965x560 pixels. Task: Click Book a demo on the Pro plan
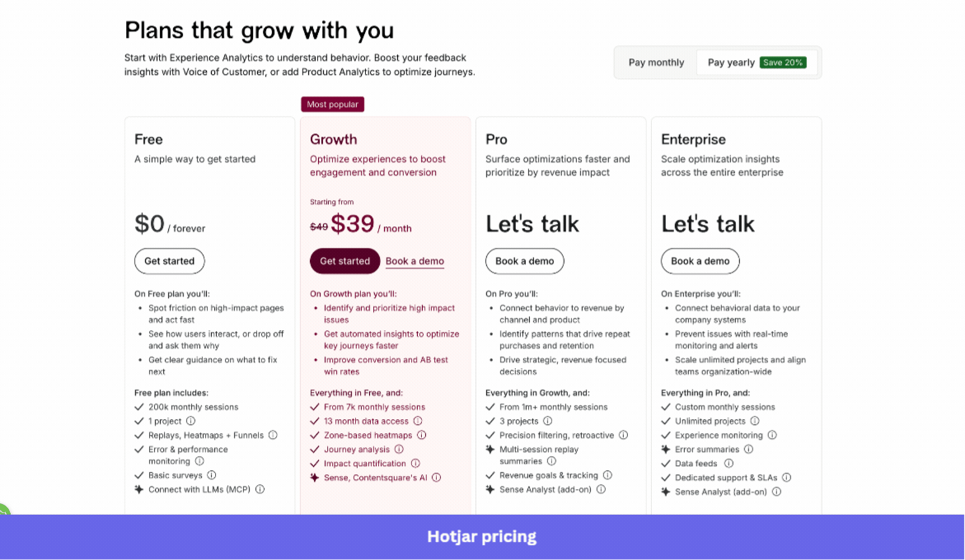(524, 261)
